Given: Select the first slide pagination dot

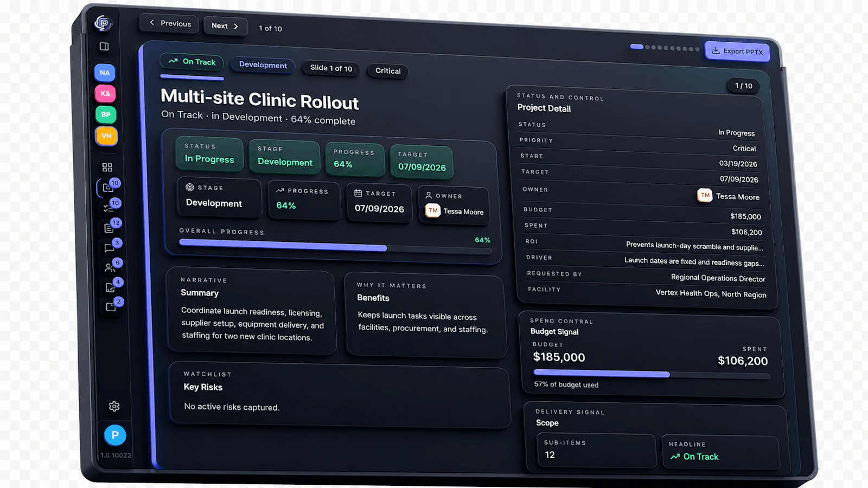Looking at the screenshot, I should pos(636,47).
